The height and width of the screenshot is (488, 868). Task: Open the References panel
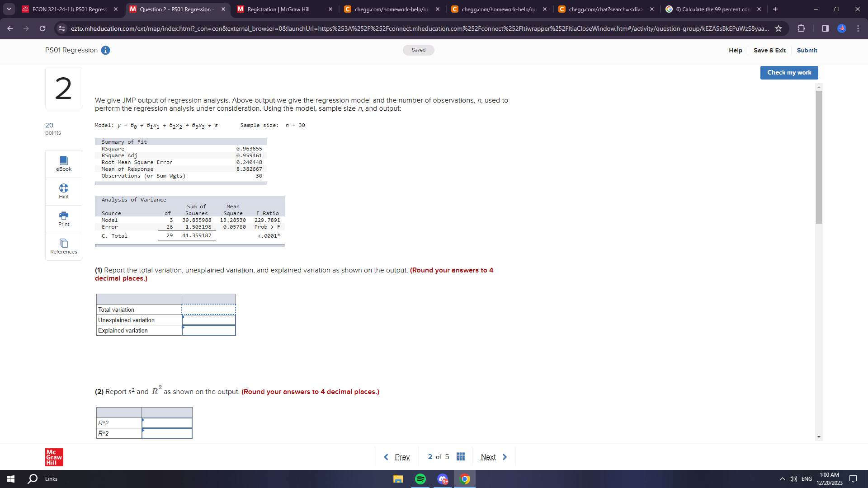point(63,246)
